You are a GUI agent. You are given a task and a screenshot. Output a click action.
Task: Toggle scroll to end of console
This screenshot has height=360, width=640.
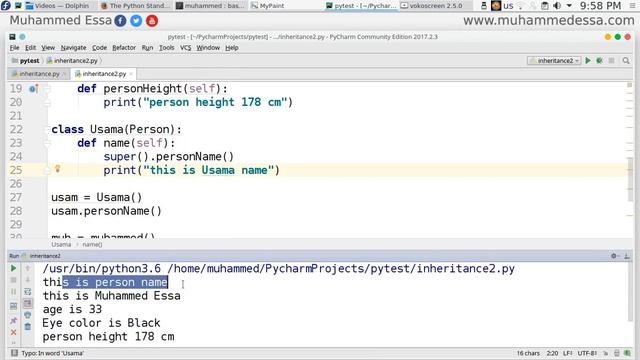(27, 303)
